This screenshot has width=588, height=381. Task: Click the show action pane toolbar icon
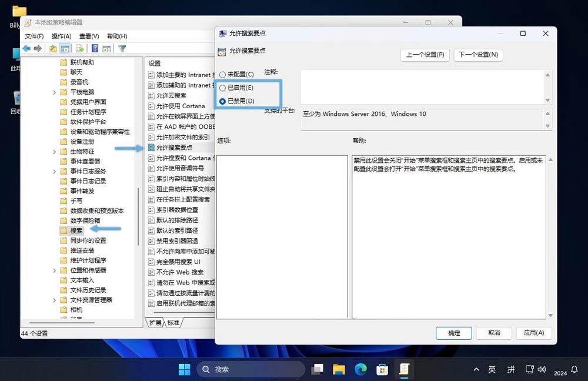click(107, 49)
